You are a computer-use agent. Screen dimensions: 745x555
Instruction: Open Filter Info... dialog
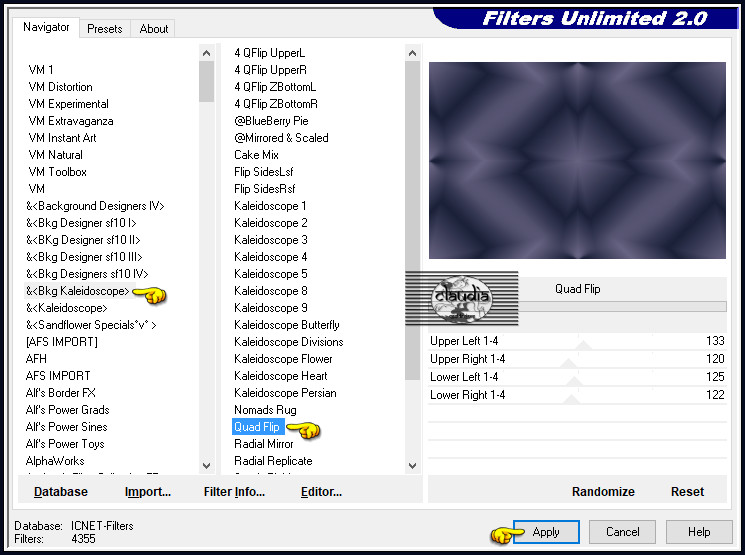click(x=234, y=492)
